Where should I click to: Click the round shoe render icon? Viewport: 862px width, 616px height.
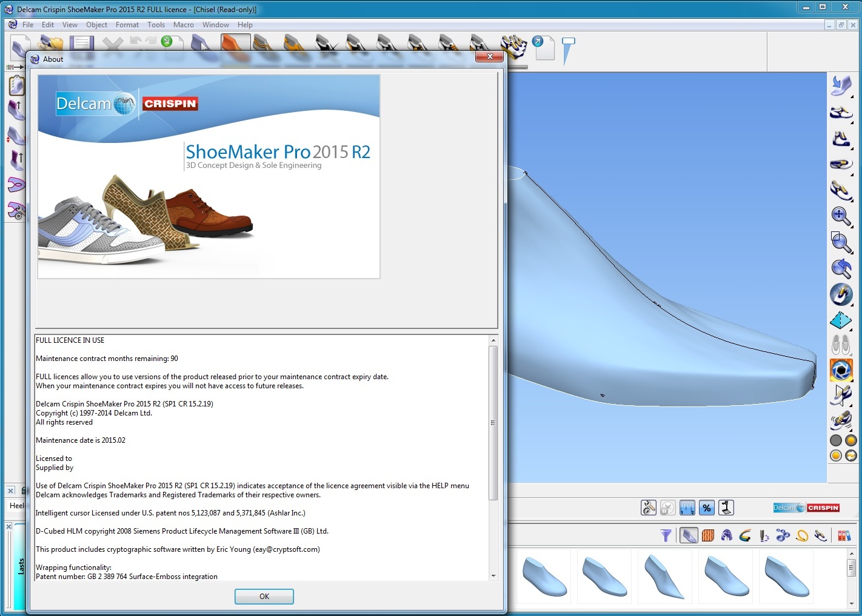coord(841,294)
